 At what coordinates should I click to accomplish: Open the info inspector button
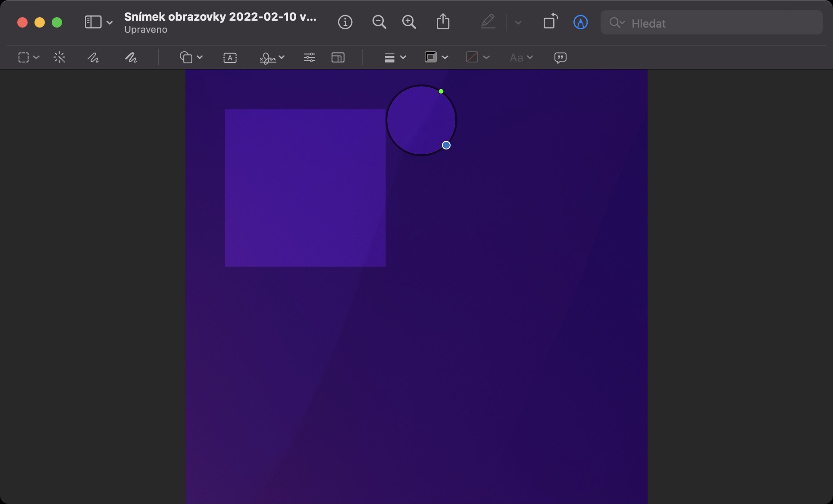point(345,22)
